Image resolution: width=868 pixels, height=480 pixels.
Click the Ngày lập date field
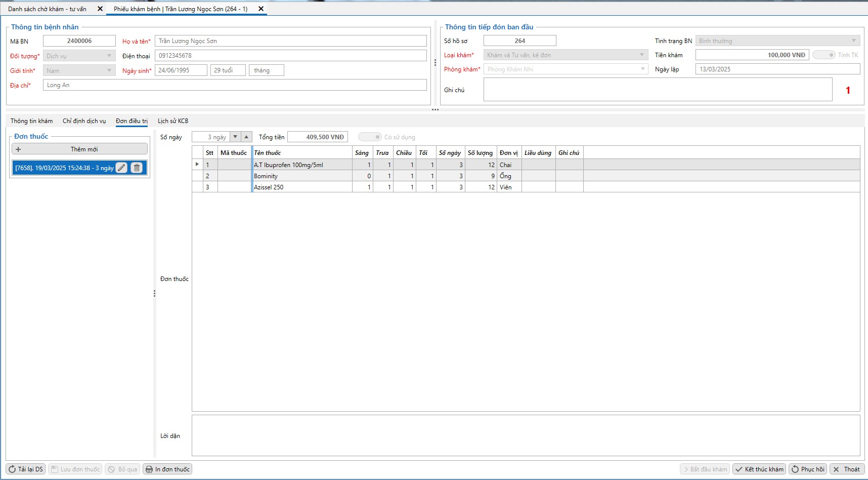point(777,69)
